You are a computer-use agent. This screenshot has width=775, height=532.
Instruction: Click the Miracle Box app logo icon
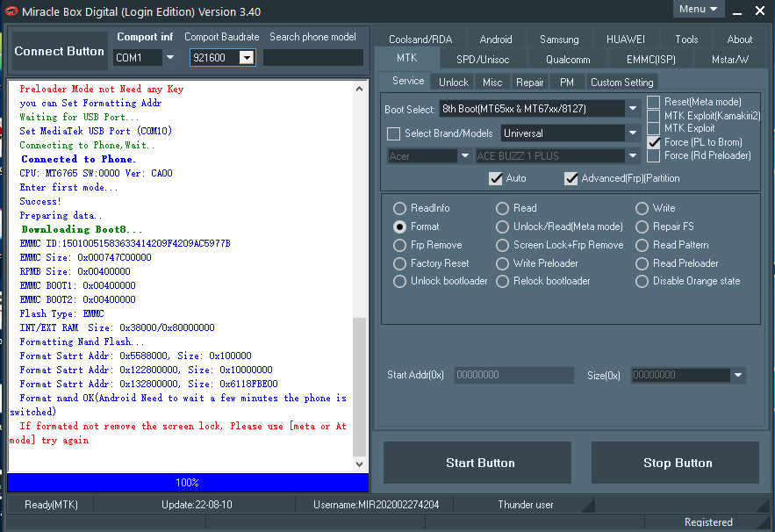coord(11,11)
